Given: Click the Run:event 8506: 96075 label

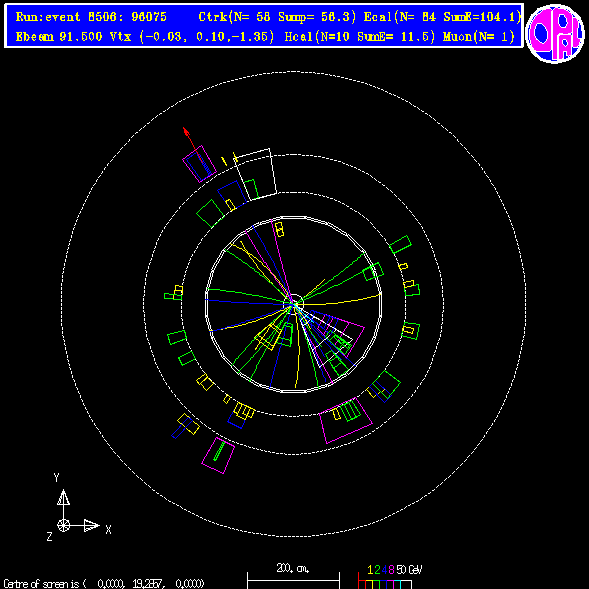Looking at the screenshot, I should (91, 17).
